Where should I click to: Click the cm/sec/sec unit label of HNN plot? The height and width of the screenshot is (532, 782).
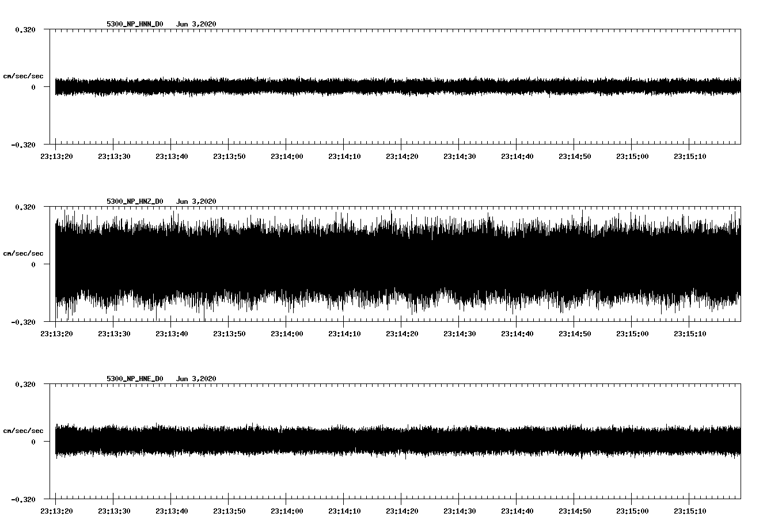tap(23, 76)
